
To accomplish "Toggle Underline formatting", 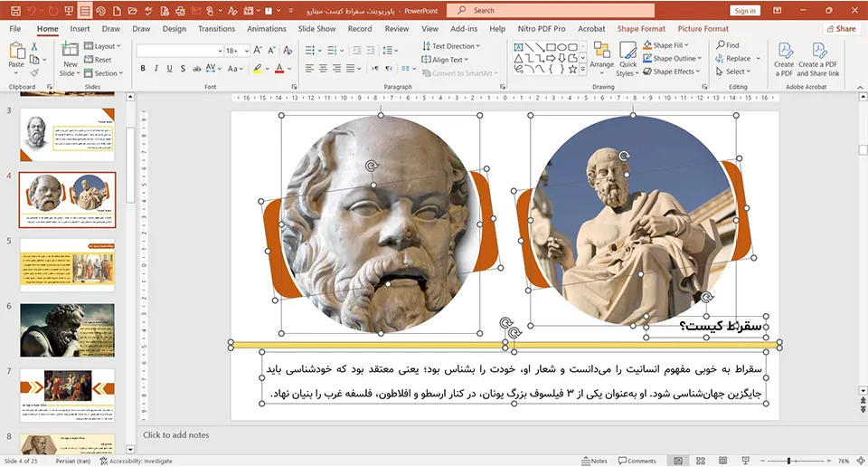I will [169, 68].
